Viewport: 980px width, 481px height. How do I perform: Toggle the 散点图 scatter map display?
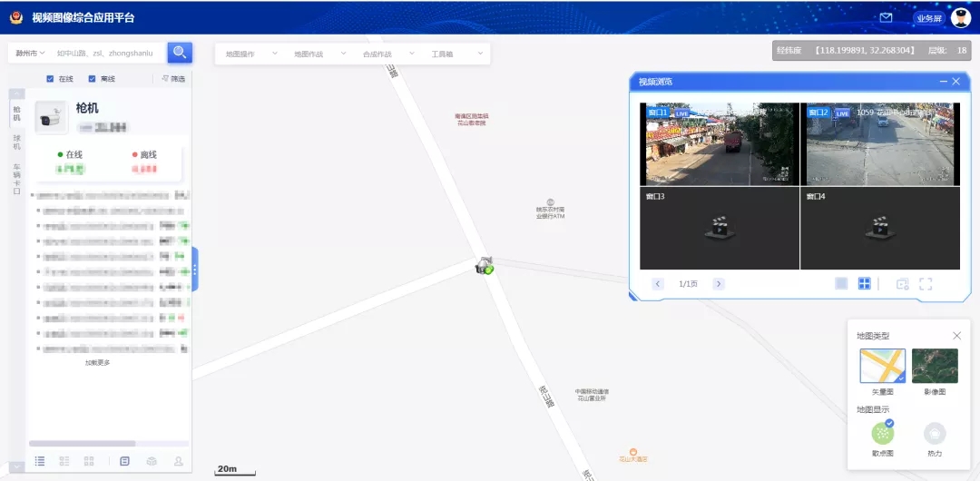pyautogui.click(x=882, y=434)
